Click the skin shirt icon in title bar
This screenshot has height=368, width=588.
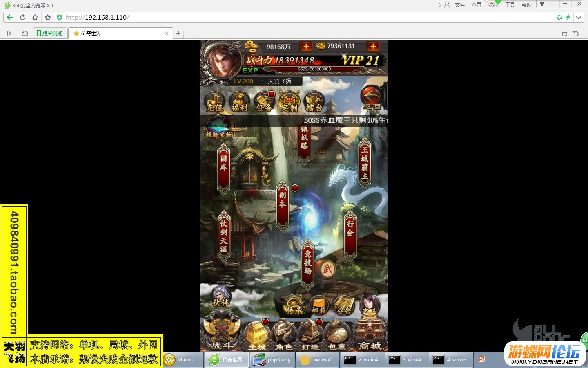[542, 4]
